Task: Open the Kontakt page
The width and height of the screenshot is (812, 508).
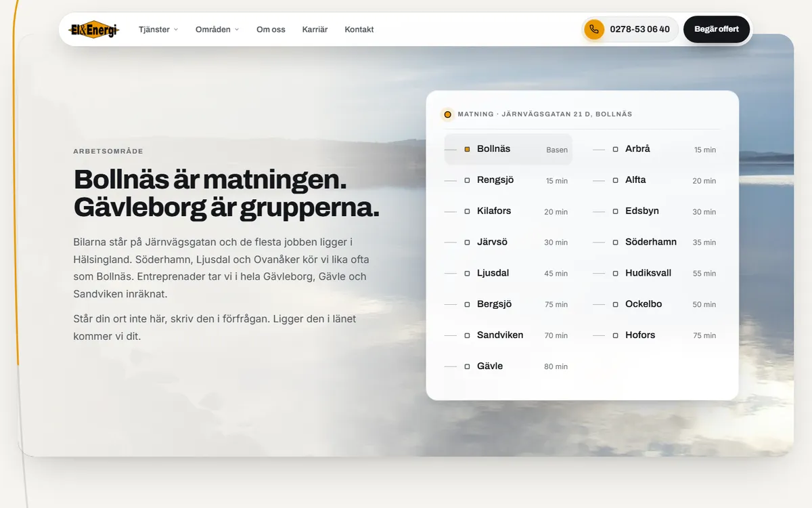Action: tap(359, 29)
